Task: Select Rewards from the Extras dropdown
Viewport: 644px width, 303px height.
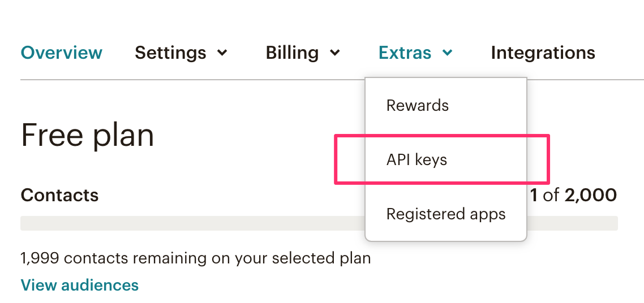Action: pyautogui.click(x=417, y=105)
